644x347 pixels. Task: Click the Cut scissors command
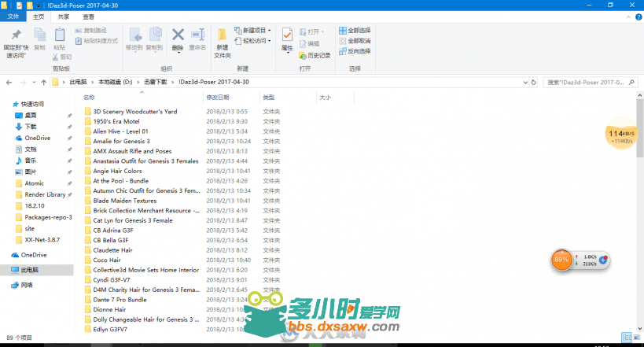(x=62, y=57)
